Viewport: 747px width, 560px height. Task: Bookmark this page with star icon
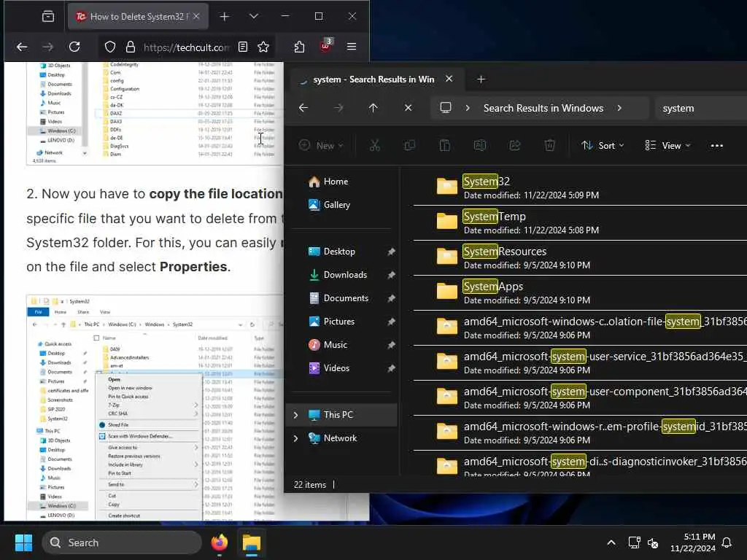263,47
